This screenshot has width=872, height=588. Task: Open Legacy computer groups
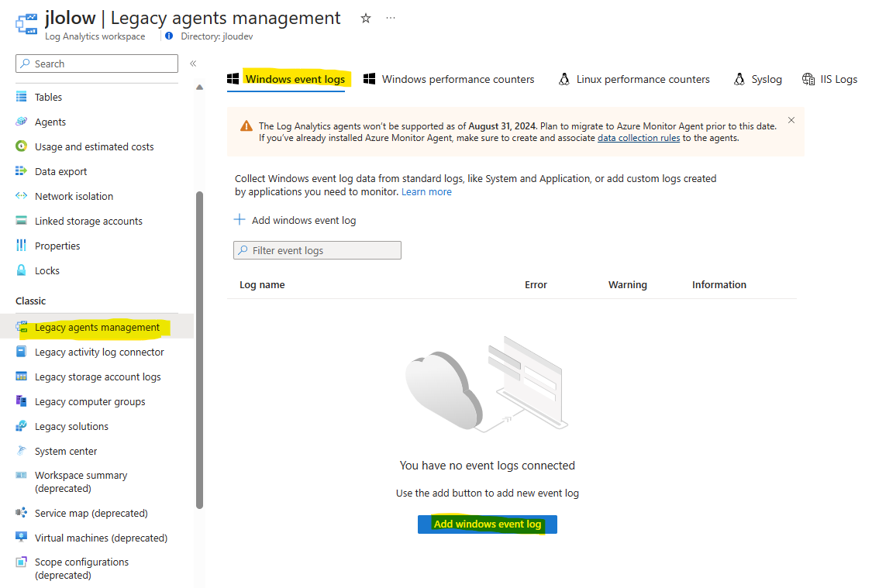pos(90,402)
